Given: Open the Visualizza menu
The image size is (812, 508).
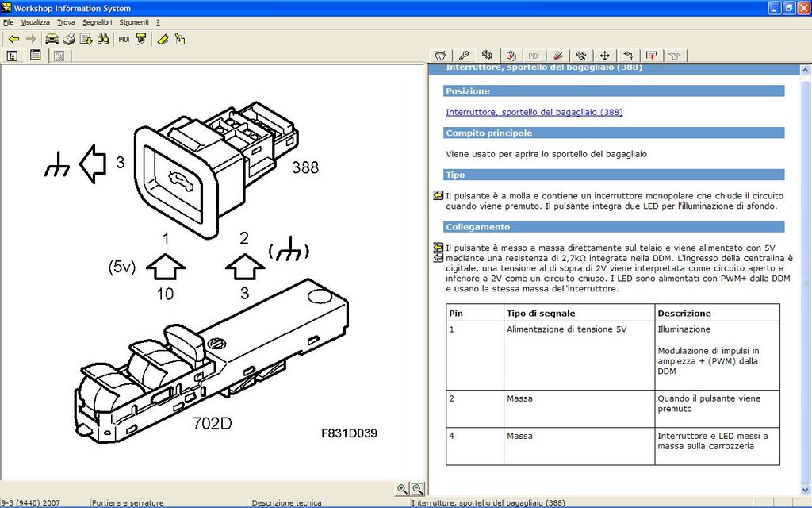Looking at the screenshot, I should (35, 22).
